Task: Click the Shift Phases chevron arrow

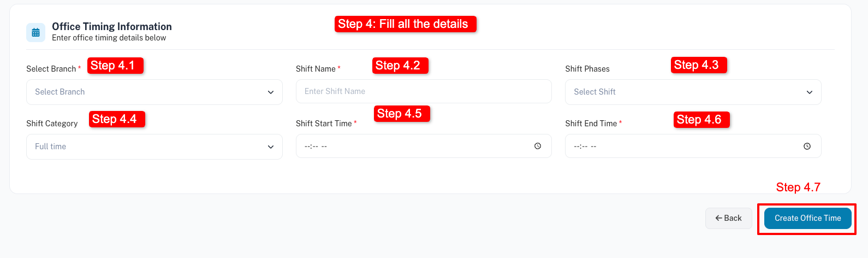Action: (810, 92)
